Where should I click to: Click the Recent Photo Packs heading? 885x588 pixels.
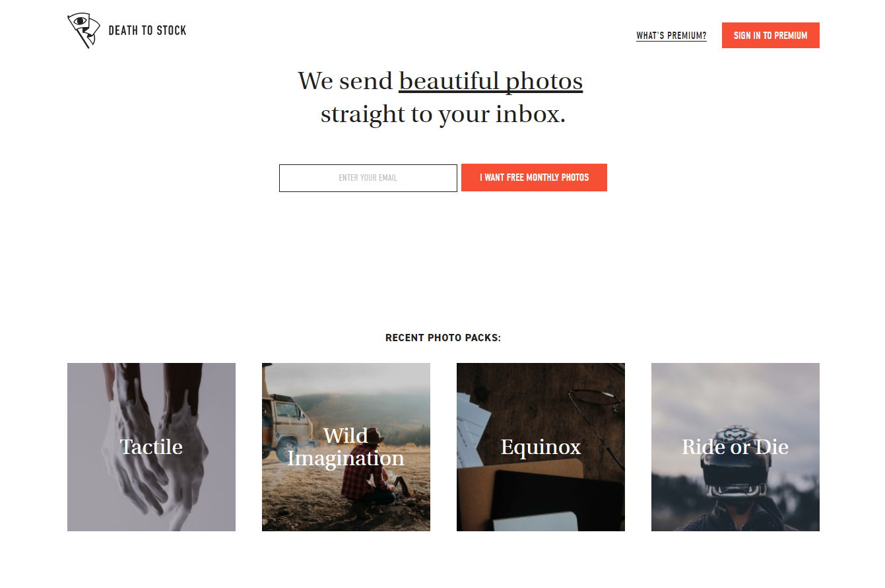point(443,338)
